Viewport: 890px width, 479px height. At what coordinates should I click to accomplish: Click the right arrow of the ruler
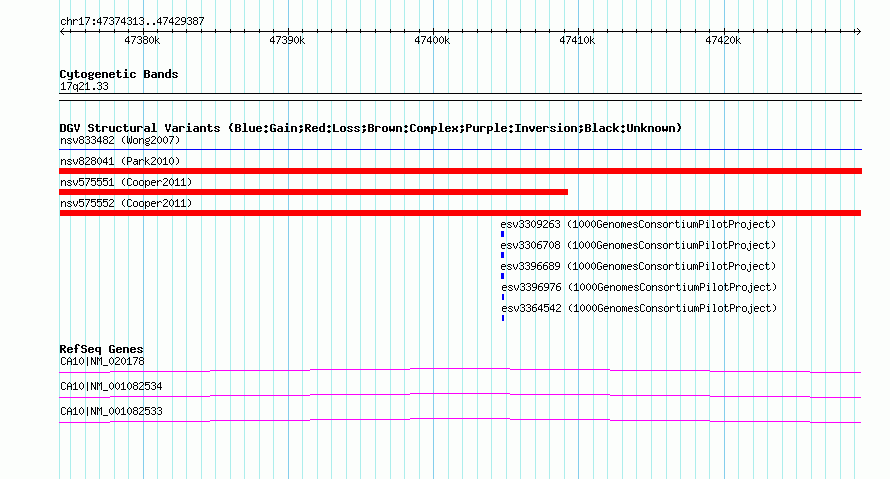click(x=858, y=32)
